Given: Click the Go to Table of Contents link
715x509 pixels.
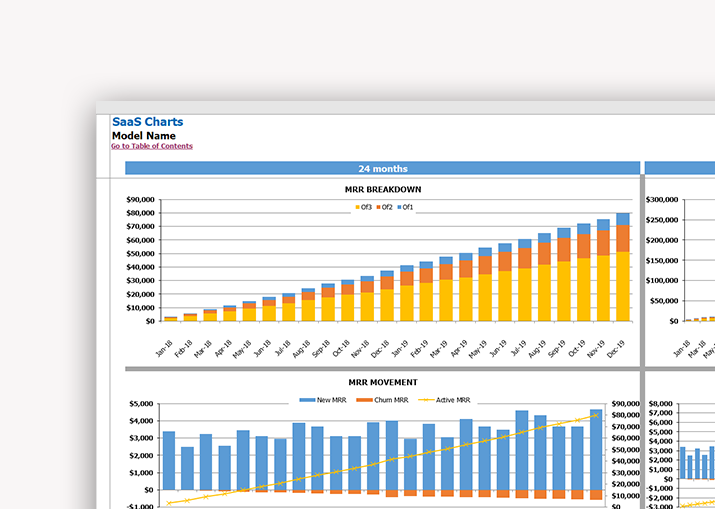Looking at the screenshot, I should tap(151, 147).
